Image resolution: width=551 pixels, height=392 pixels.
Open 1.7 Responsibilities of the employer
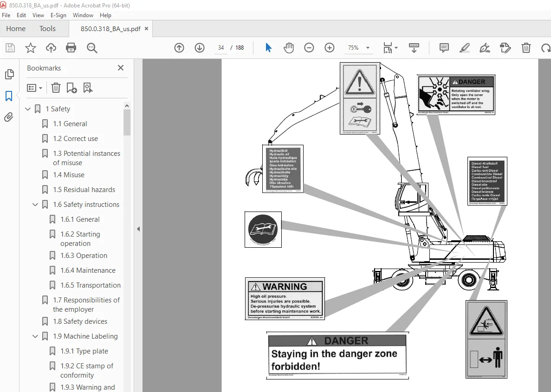(86, 304)
